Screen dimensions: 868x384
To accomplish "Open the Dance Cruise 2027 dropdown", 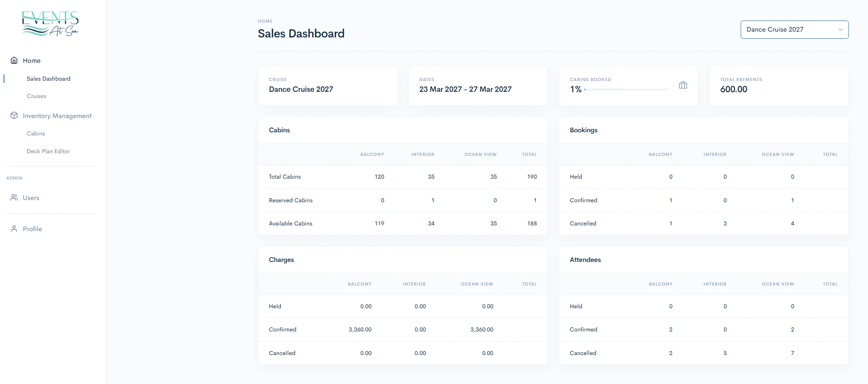I will (x=794, y=29).
